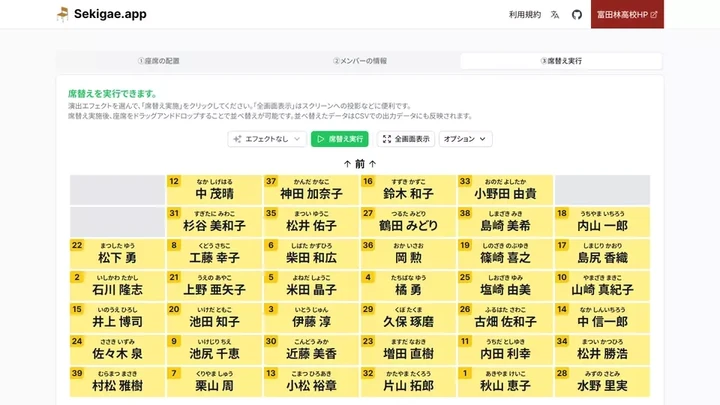Select seat 17 島尻 香織
The image size is (720, 405).
pos(602,254)
